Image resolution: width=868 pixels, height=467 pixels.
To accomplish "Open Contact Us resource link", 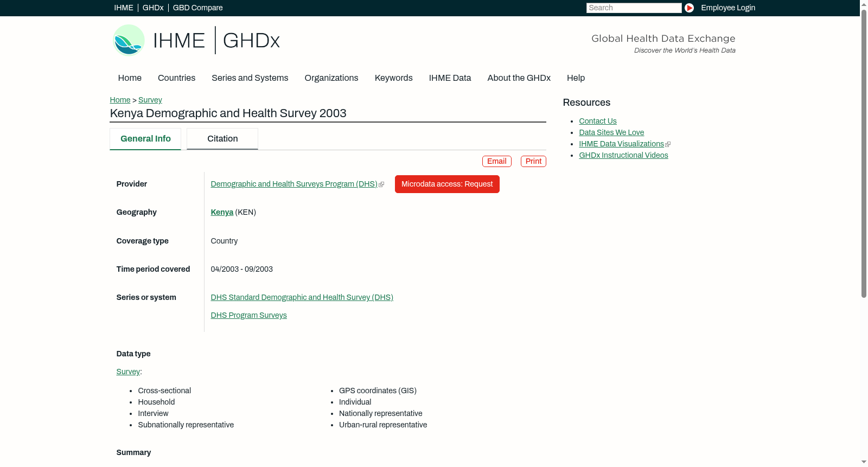I will [598, 121].
